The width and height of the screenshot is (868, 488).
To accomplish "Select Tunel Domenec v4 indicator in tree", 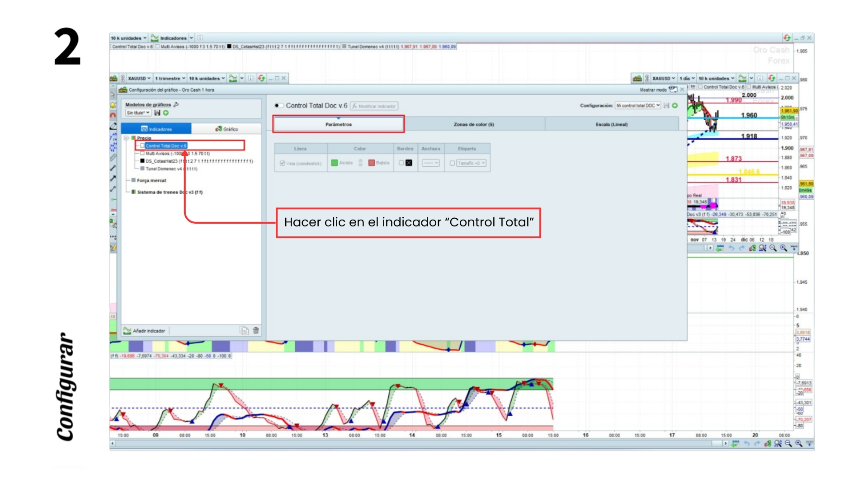I will click(x=171, y=169).
